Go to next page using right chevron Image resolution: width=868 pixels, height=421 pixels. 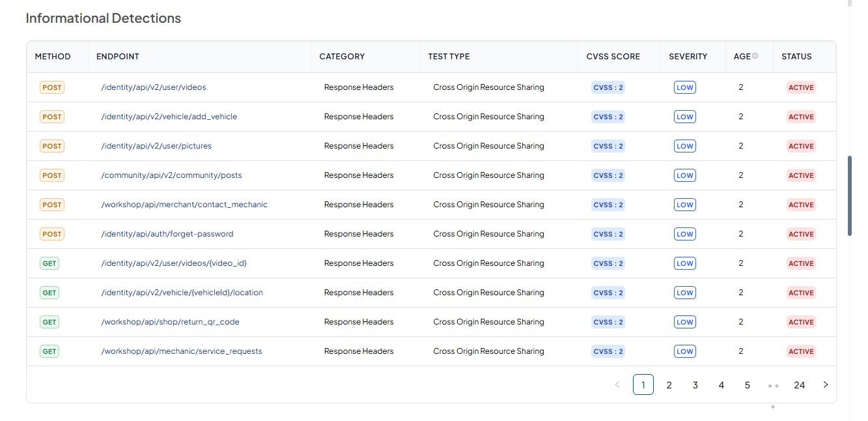point(826,385)
